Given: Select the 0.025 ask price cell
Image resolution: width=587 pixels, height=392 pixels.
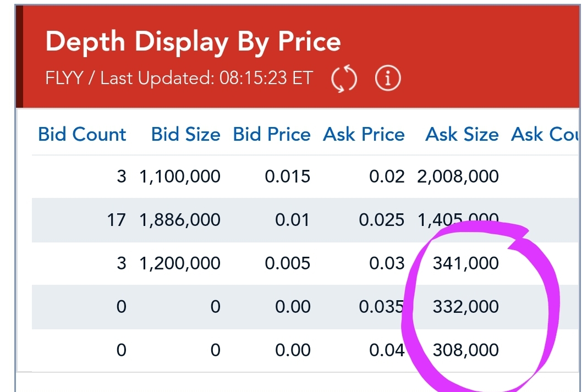Looking at the screenshot, I should [x=381, y=220].
